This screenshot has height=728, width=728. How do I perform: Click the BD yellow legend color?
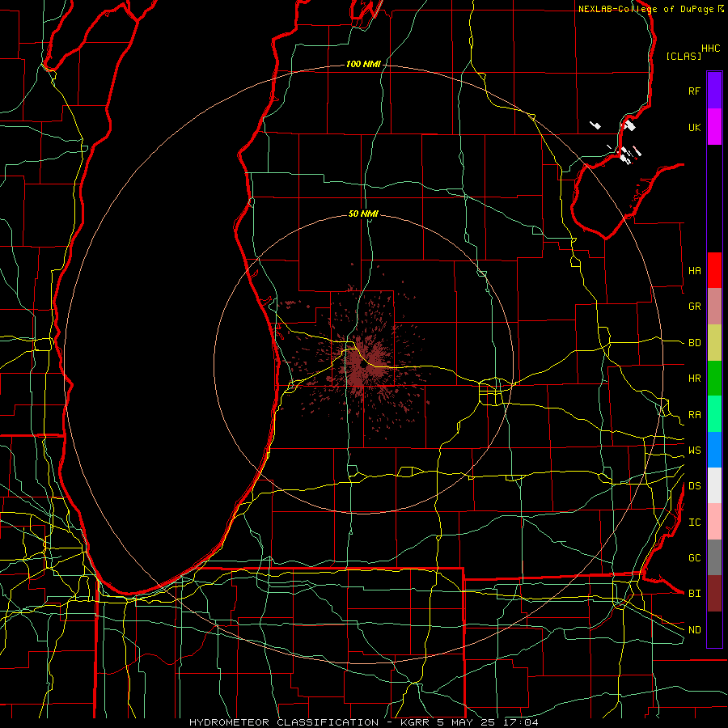click(x=714, y=342)
